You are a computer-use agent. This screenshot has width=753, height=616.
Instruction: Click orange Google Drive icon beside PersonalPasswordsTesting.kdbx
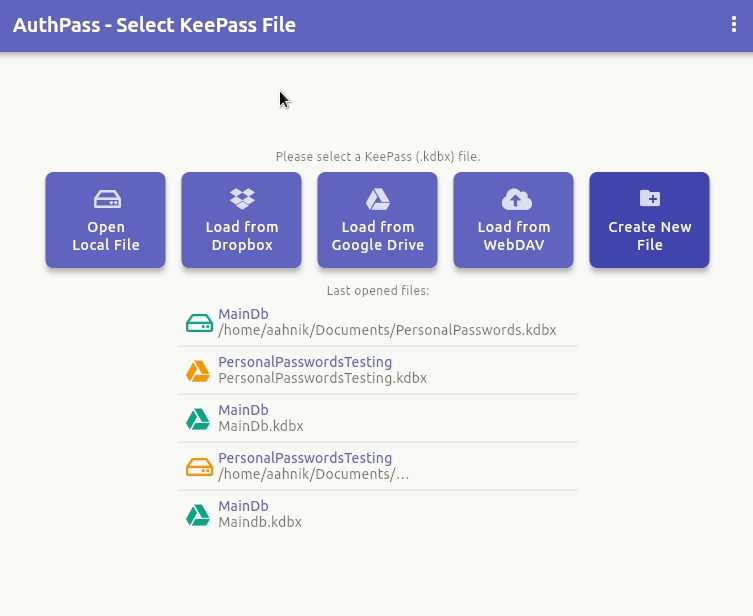coord(199,371)
